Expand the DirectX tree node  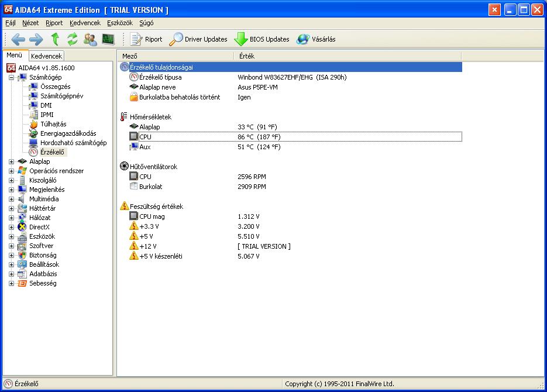tap(12, 228)
